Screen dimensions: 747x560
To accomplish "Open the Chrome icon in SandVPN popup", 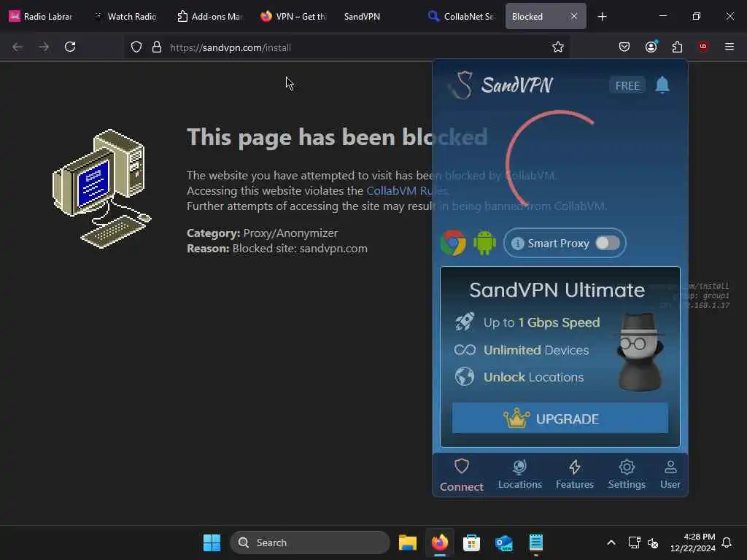I will coord(453,243).
